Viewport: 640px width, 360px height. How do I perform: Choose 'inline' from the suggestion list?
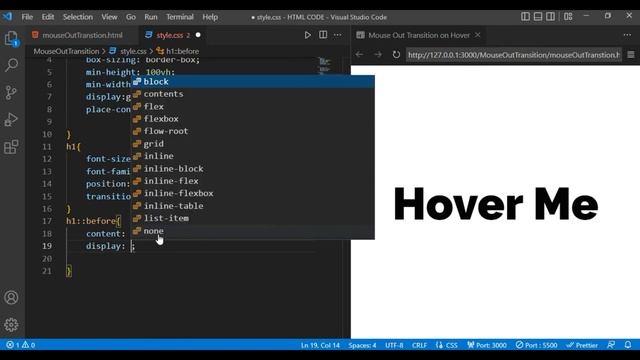(x=253, y=156)
